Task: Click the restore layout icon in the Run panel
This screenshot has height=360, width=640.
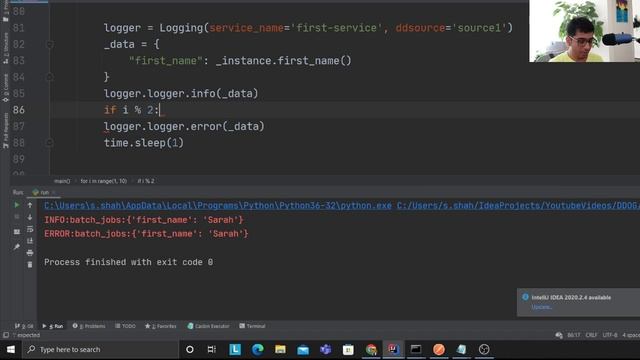Action: 17,231
